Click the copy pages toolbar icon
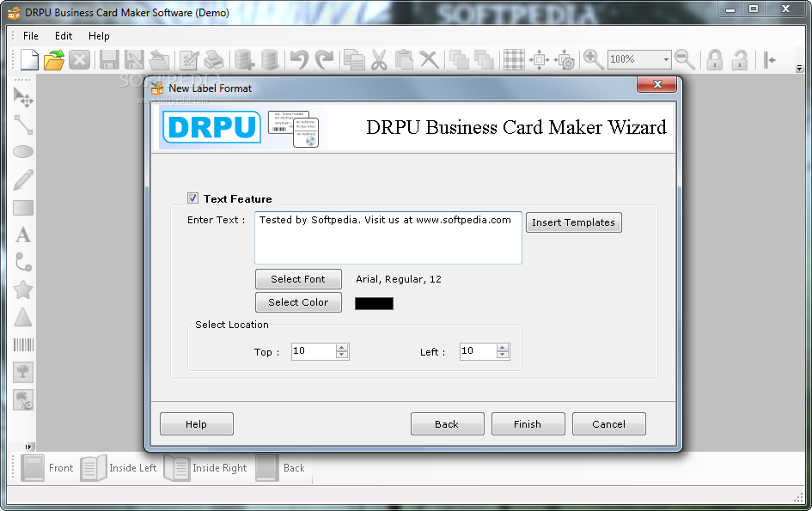The width and height of the screenshot is (812, 511). (x=354, y=59)
